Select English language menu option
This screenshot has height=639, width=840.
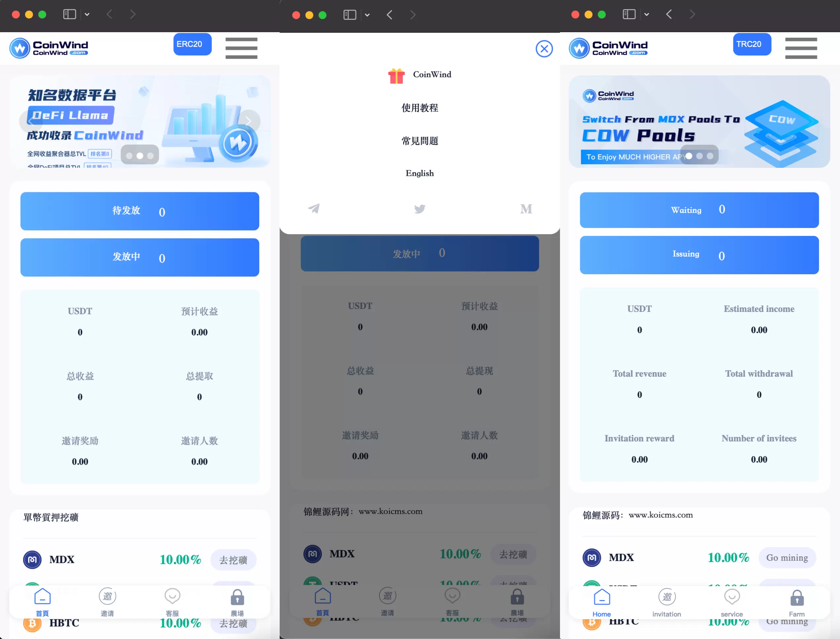(x=419, y=173)
